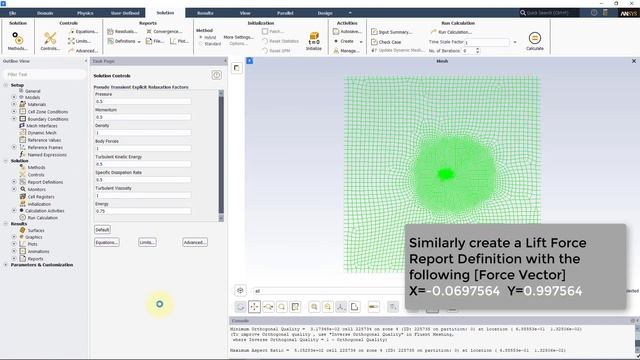Click the ruler/measure icon in graphics toolbar
This screenshot has height=360, width=640.
pyautogui.click(x=373, y=307)
